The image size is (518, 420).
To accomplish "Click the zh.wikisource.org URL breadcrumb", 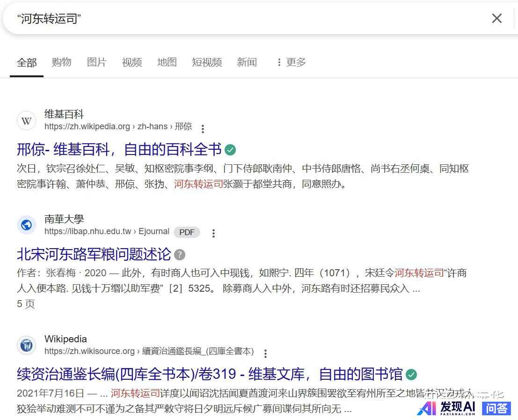I will coord(149,351).
